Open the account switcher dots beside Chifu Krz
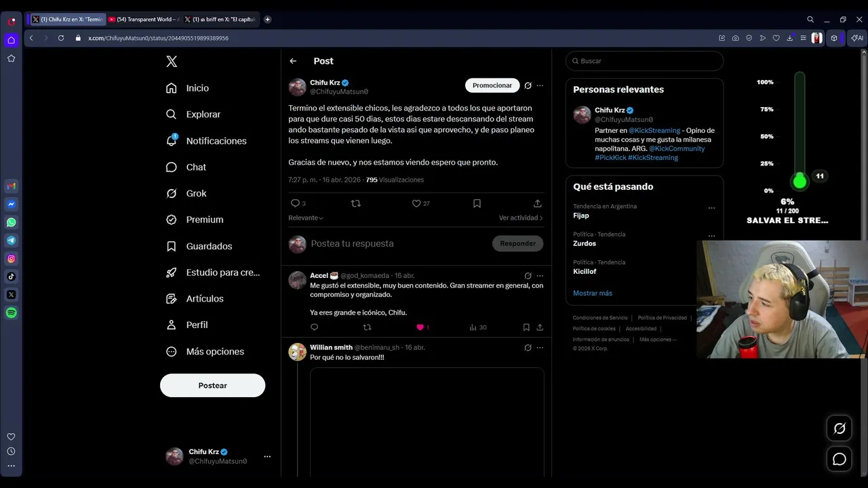The width and height of the screenshot is (868, 488). click(267, 457)
